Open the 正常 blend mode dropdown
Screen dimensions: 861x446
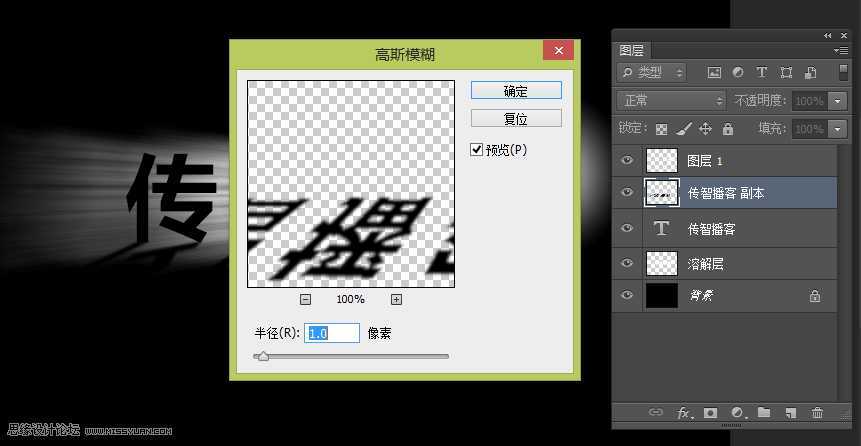pos(672,101)
